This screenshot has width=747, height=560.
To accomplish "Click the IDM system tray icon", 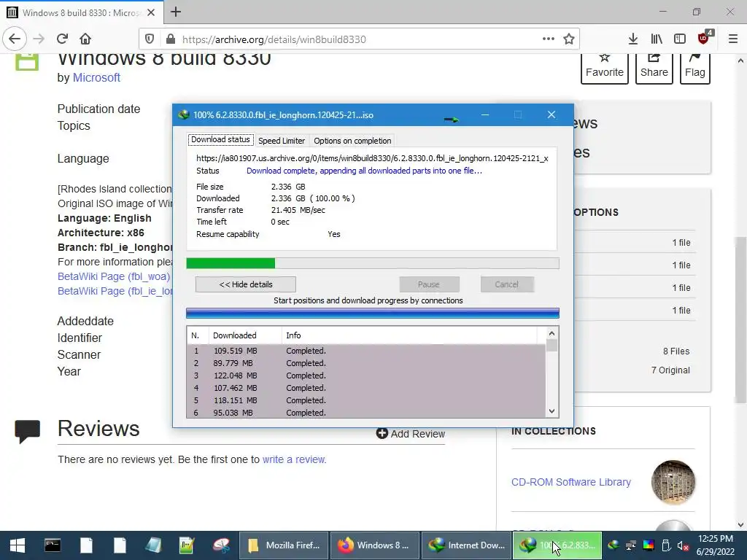I will [x=613, y=545].
